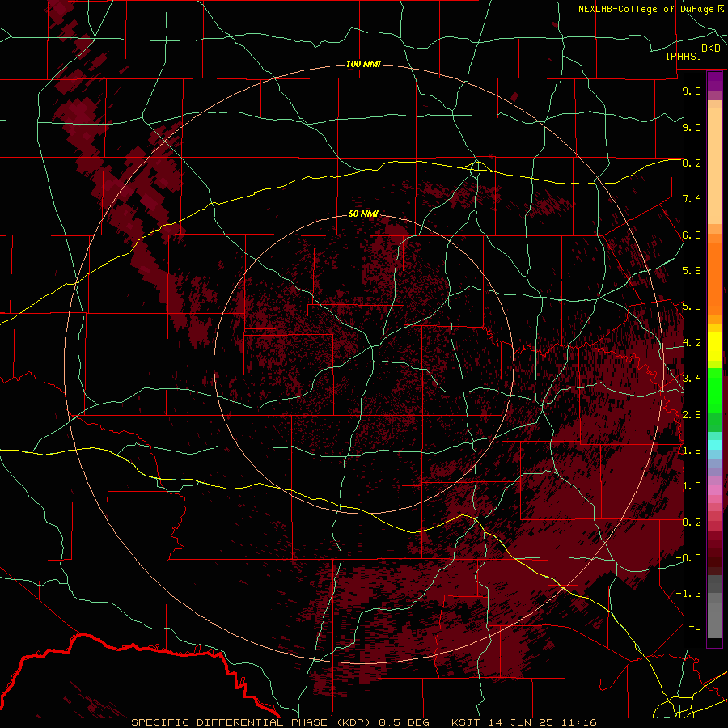
Task: Select the 0.2 scale value
Action: point(692,523)
